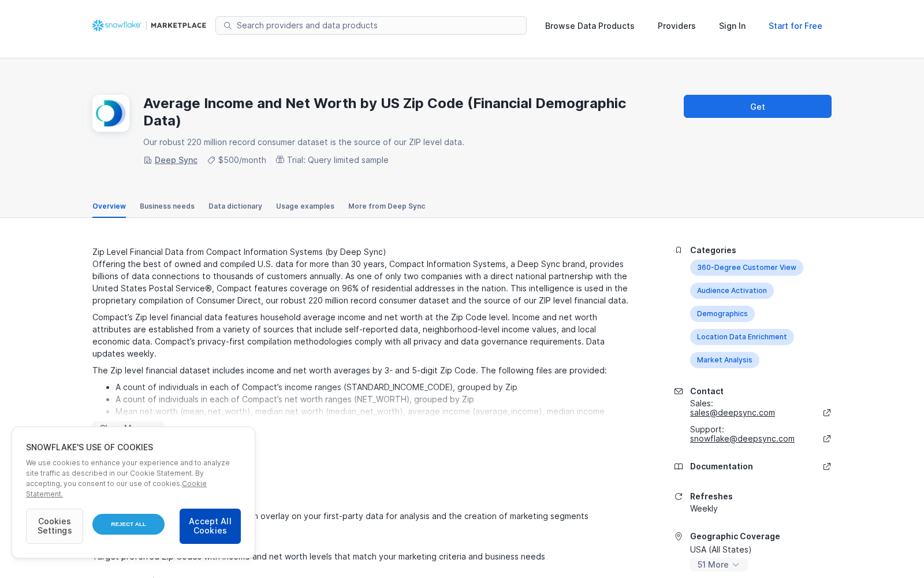Click Sign In

coord(732,26)
